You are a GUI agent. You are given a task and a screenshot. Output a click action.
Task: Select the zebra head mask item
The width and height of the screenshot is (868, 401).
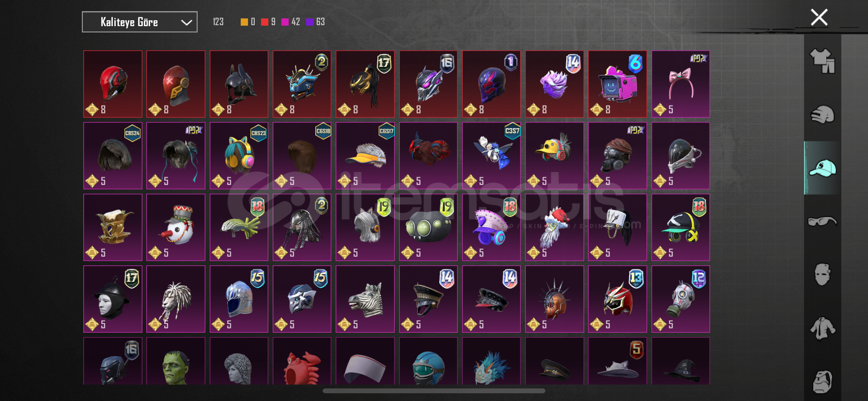point(365,299)
